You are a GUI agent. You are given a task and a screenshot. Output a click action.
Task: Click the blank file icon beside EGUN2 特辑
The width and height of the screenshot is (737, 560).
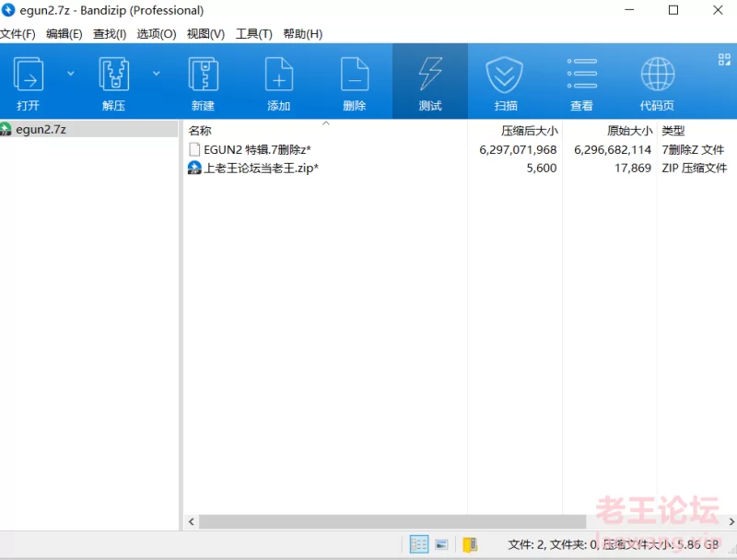pos(194,149)
